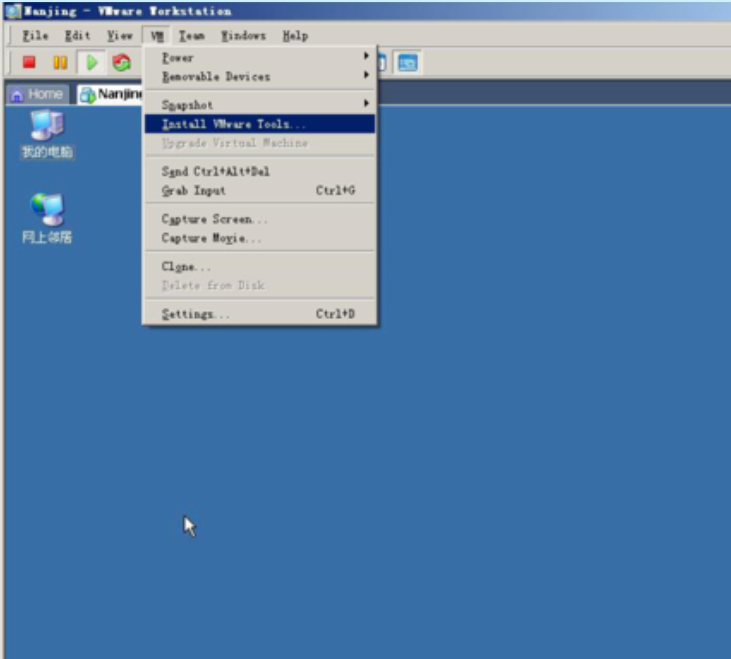731x659 pixels.
Task: Click the VMware Workstation title bar icon
Action: tap(13, 11)
